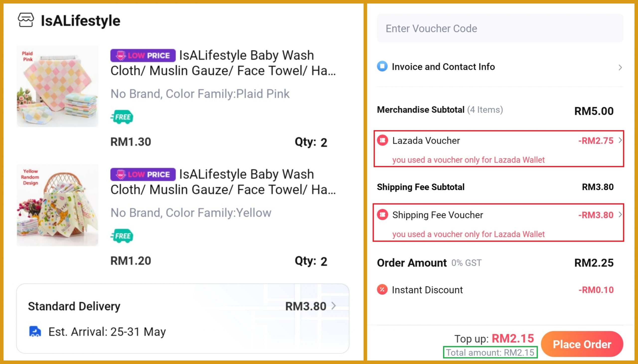Viewport: 638px width, 364px height.
Task: Click the Shipping Fee Voucher ticket icon
Action: click(x=383, y=215)
